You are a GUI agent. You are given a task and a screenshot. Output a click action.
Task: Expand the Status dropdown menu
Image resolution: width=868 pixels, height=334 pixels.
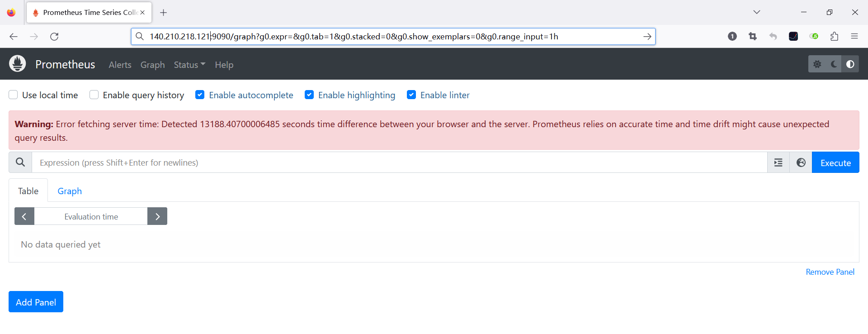point(189,65)
